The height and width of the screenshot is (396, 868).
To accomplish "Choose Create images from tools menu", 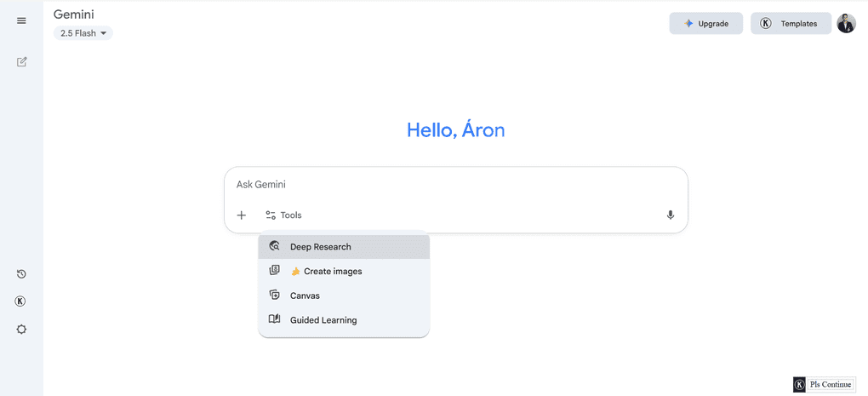I will point(332,272).
